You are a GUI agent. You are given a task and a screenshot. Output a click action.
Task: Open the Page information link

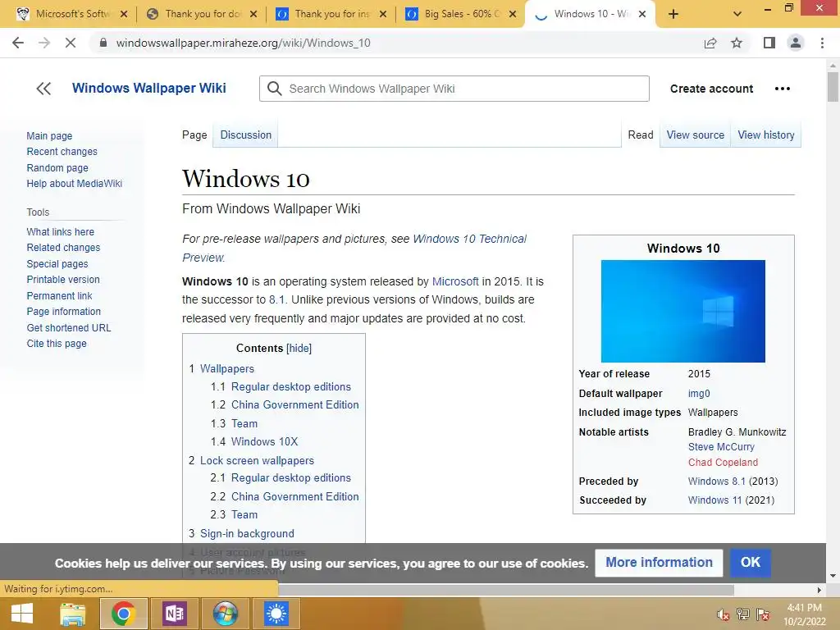click(x=64, y=311)
